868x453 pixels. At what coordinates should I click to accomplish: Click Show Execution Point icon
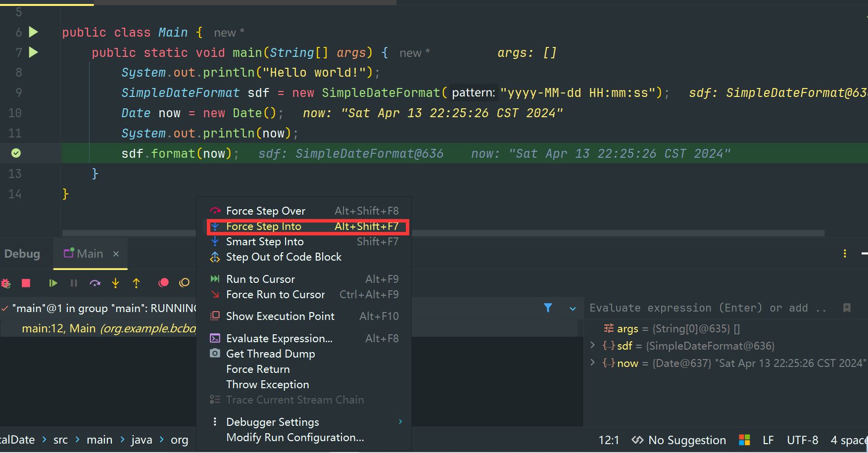[215, 316]
